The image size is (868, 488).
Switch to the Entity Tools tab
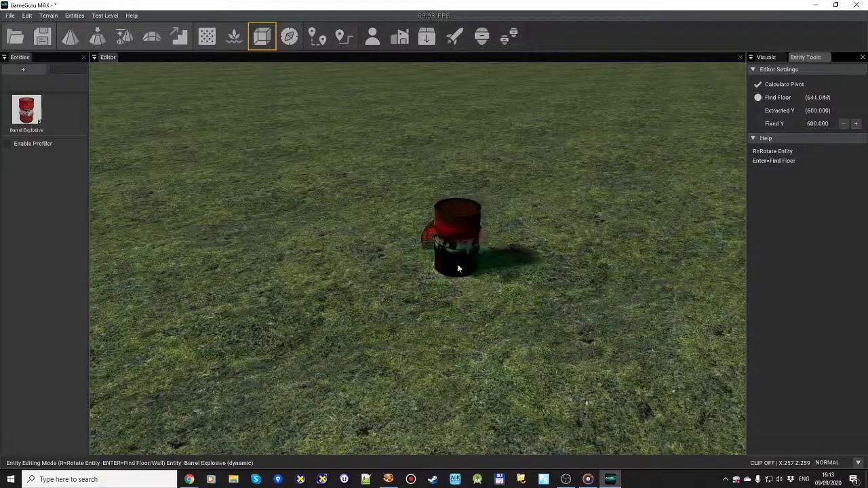(805, 57)
